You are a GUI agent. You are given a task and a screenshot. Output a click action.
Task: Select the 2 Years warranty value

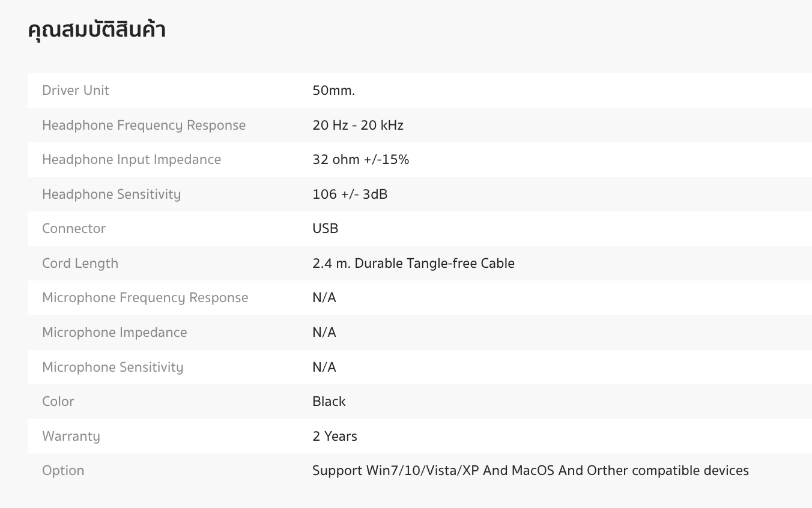335,437
